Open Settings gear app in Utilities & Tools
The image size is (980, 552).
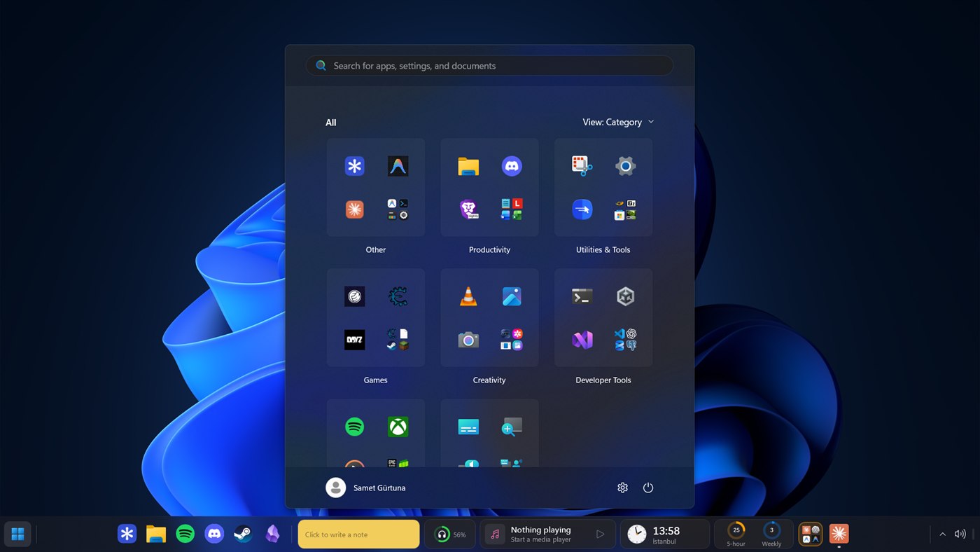pos(625,166)
